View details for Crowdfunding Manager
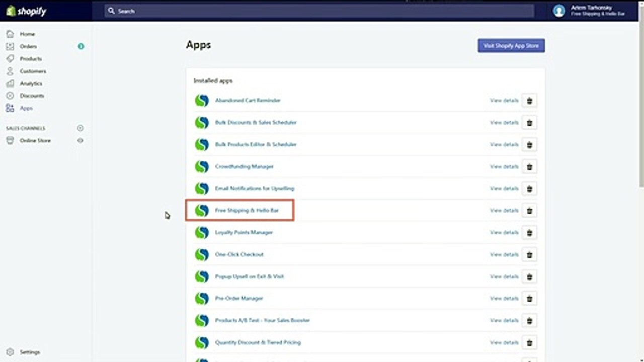The height and width of the screenshot is (362, 644). click(x=504, y=166)
